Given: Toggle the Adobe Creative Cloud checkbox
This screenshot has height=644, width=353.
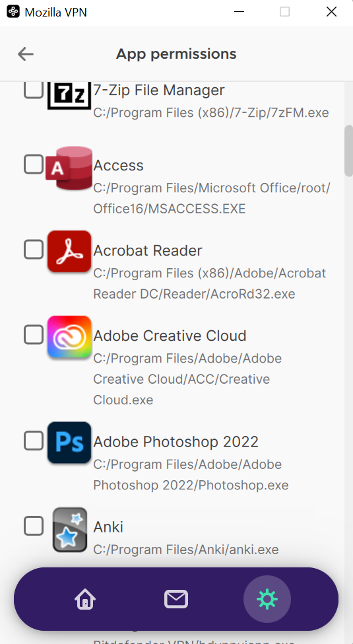Looking at the screenshot, I should 34,335.
